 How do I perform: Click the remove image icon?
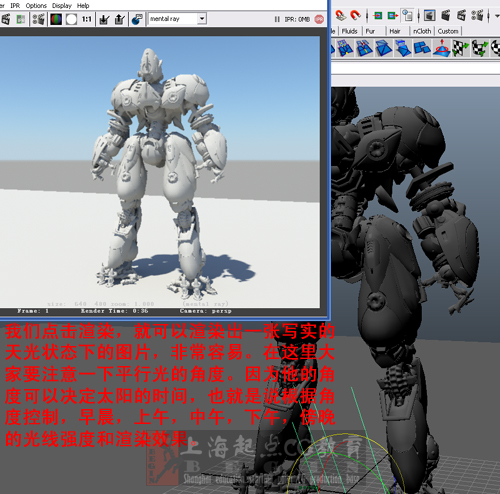pyautogui.click(x=119, y=19)
